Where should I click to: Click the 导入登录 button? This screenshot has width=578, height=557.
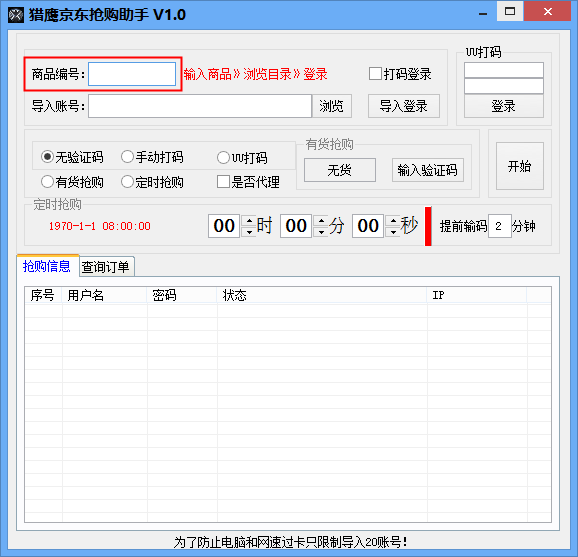[404, 106]
